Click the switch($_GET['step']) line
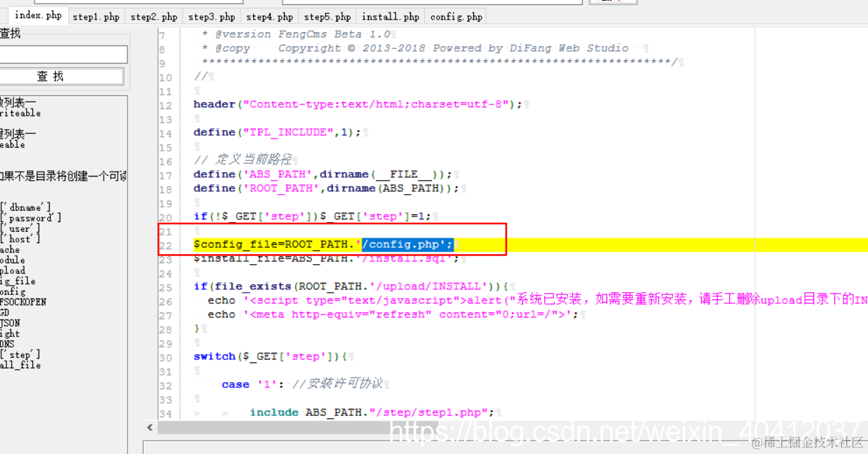The height and width of the screenshot is (454, 868). [270, 357]
